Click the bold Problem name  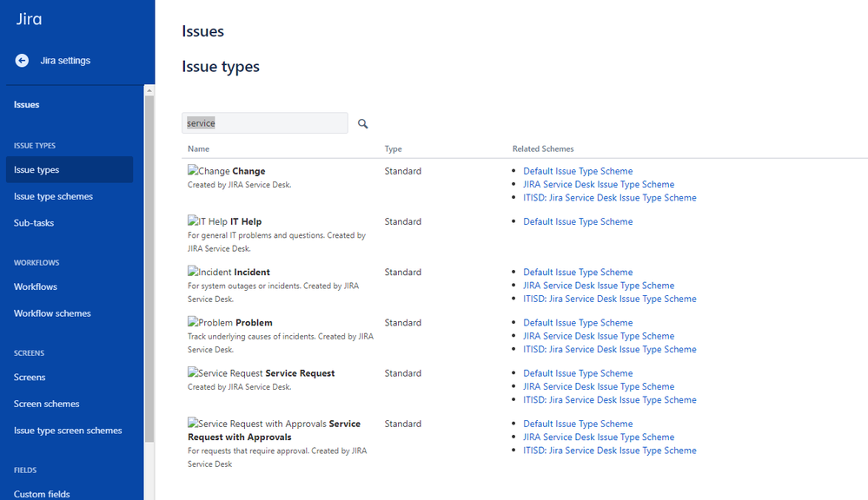[254, 322]
